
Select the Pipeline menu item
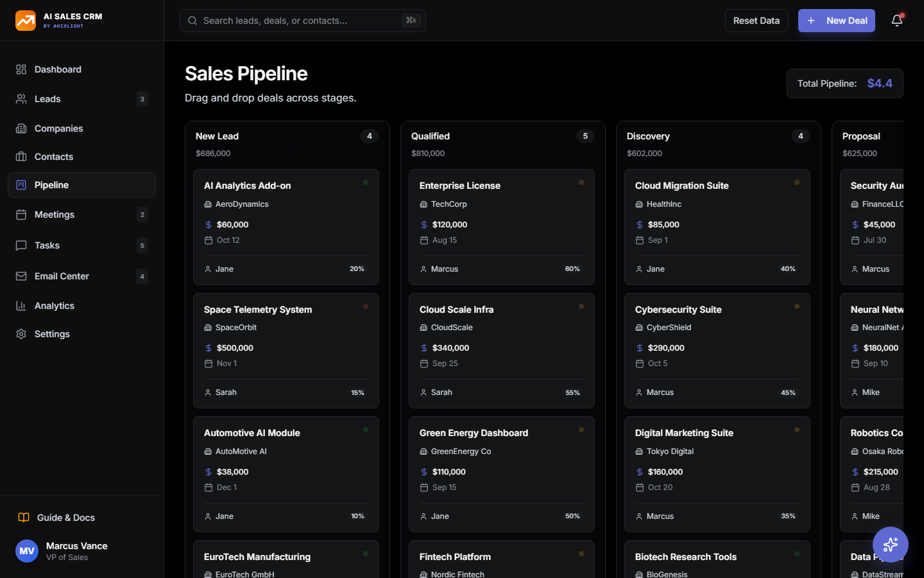(81, 185)
